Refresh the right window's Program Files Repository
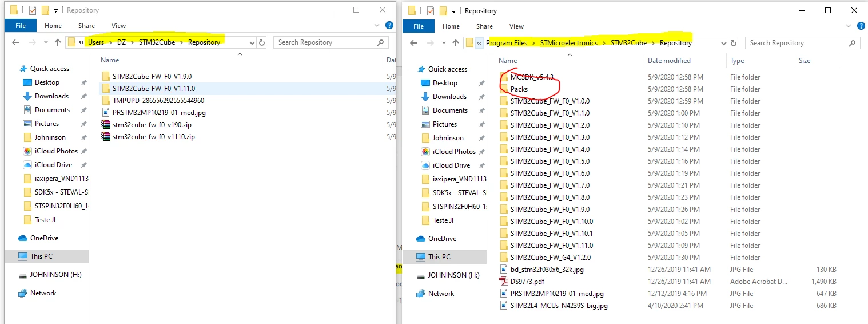Viewport: 868px width, 324px height. point(735,43)
